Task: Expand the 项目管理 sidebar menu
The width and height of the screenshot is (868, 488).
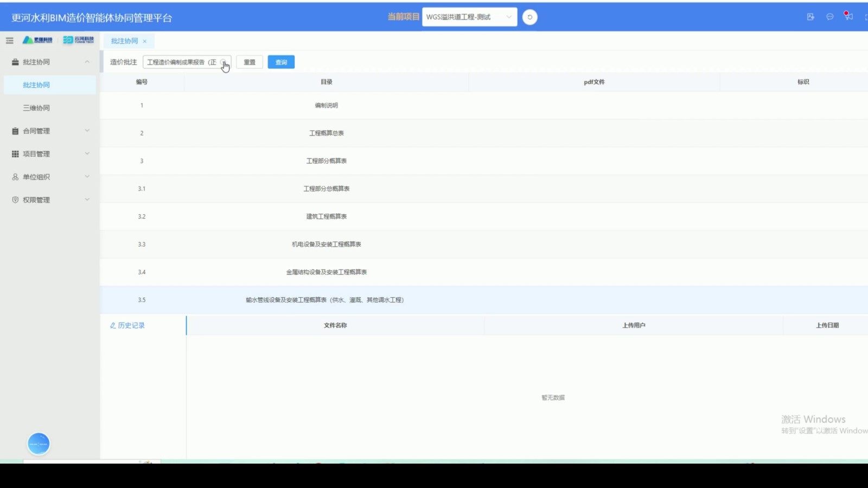Action: [x=50, y=154]
